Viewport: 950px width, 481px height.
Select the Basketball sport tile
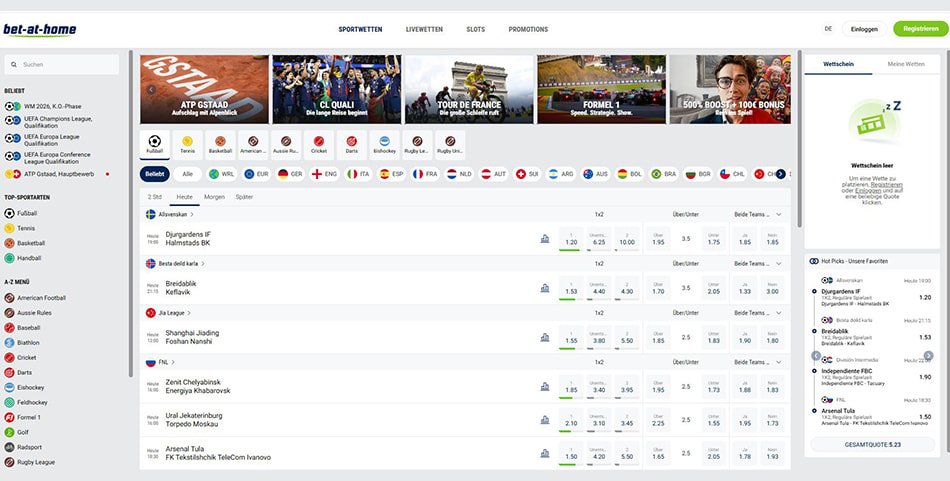coord(220,145)
